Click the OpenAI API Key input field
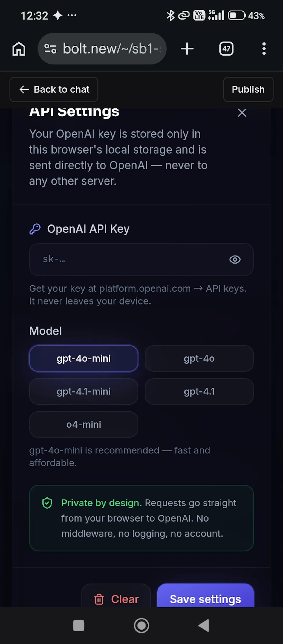Viewport: 283px width, 644px height. click(141, 259)
